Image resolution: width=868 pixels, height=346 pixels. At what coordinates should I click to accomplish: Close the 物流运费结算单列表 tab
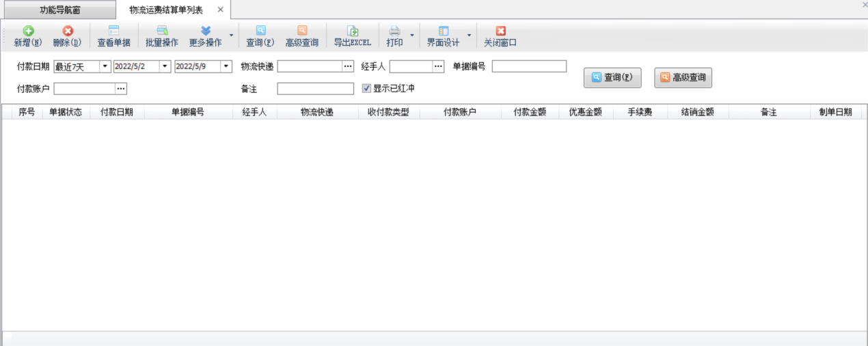point(220,10)
